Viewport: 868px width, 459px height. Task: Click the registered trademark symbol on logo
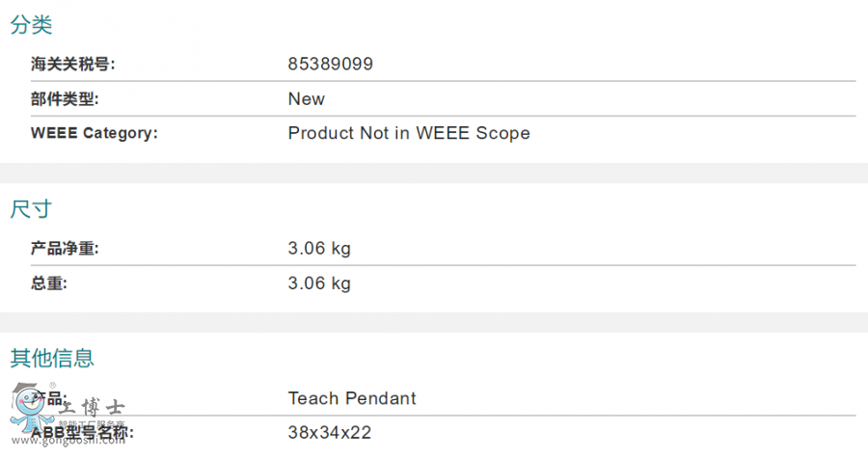(x=52, y=386)
